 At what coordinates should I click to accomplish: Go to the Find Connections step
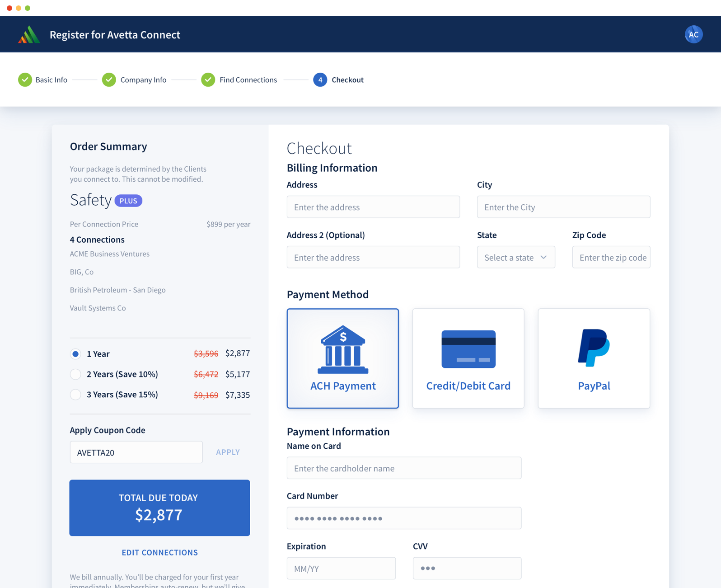pos(248,80)
